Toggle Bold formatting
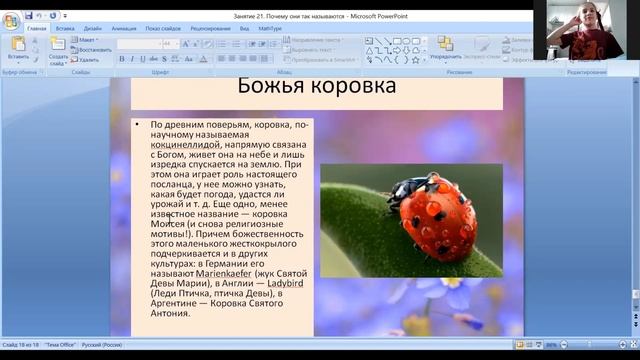Viewport: 640px width, 360px height. point(122,59)
